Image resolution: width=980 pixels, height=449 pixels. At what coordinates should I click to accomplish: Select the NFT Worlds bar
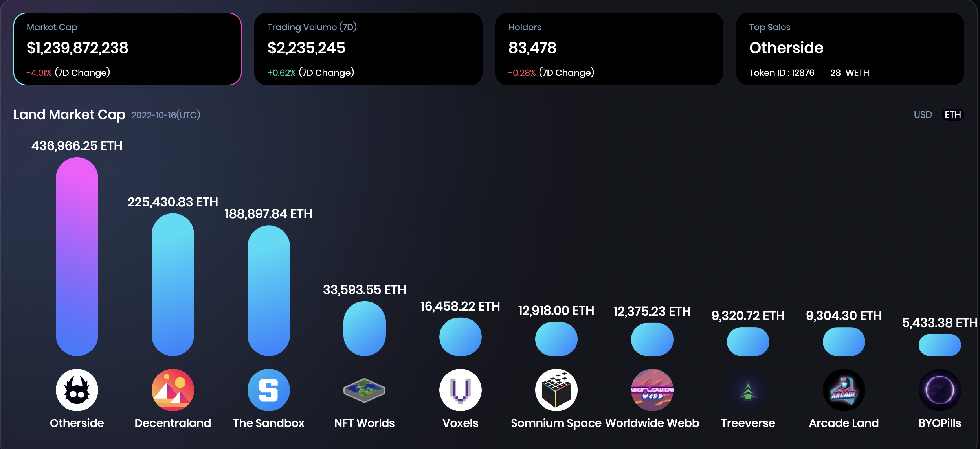coord(365,329)
